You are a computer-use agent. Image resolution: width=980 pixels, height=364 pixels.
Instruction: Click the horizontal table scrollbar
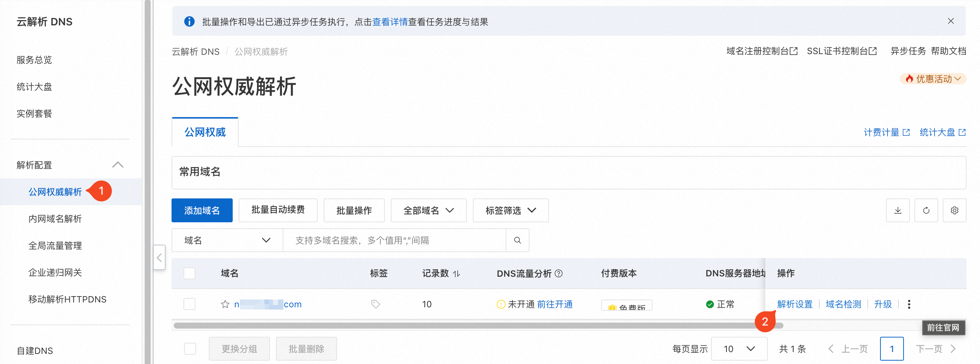[478, 326]
